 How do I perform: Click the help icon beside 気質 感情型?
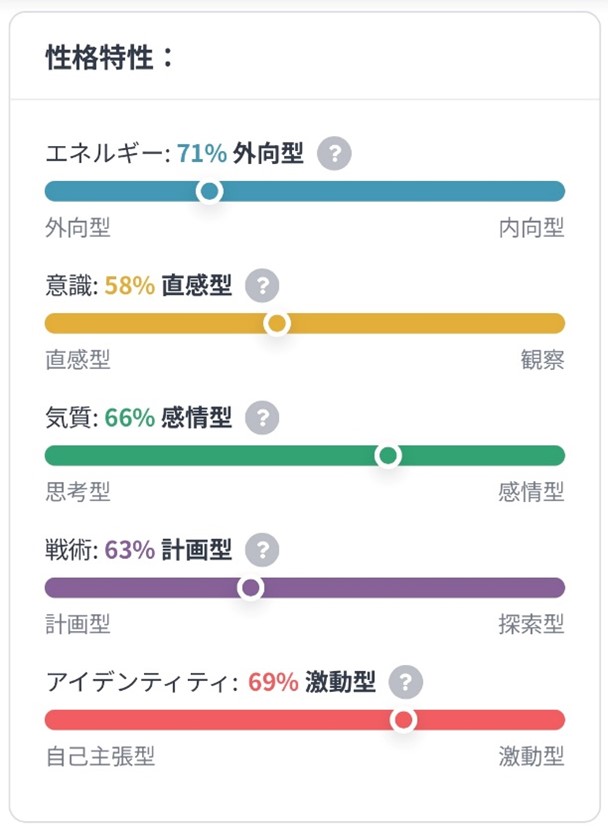tap(263, 418)
